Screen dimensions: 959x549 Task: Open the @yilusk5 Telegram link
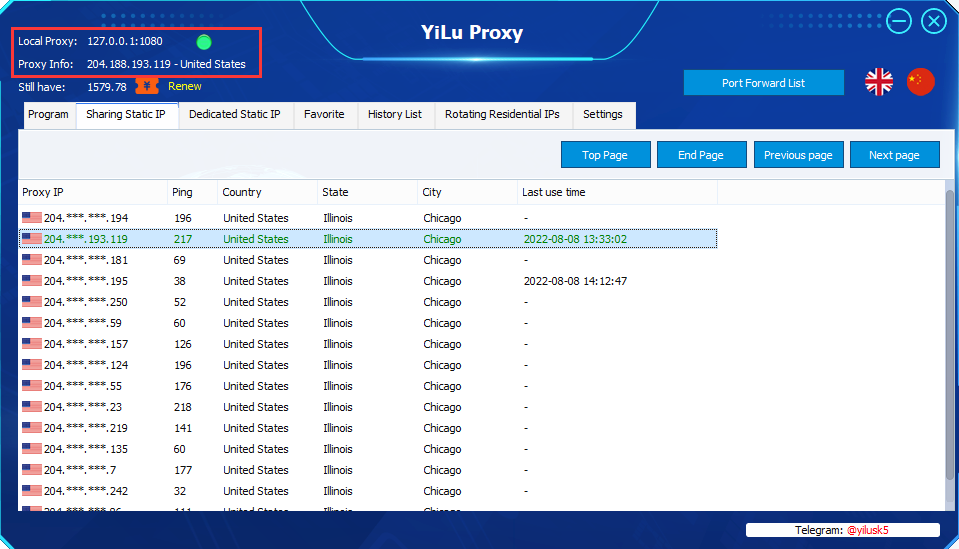[x=867, y=530]
